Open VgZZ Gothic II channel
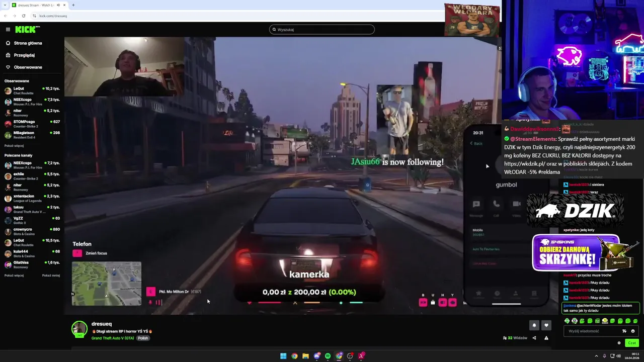 (31, 220)
